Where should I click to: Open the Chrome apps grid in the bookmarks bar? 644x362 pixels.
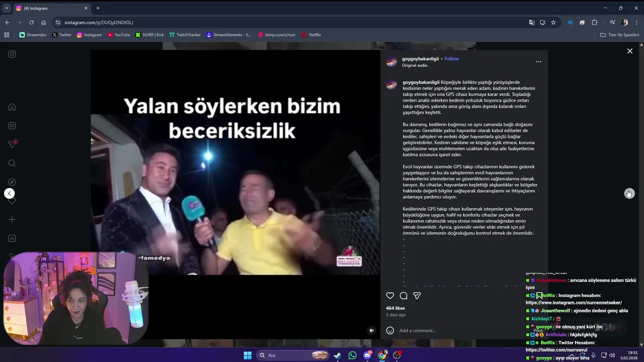[7, 35]
